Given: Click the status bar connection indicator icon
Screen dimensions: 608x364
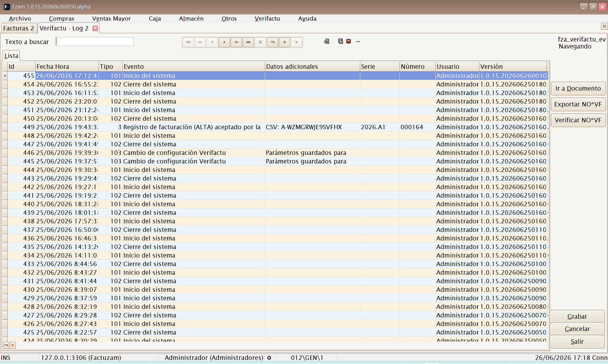Looking at the screenshot, I should pos(269,358).
